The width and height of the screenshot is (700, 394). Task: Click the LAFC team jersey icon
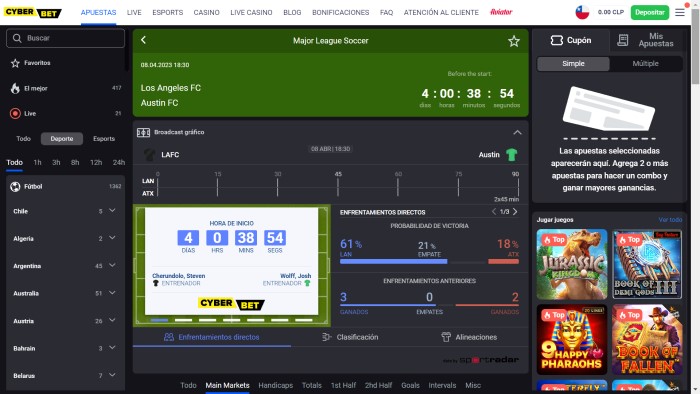[x=150, y=155]
